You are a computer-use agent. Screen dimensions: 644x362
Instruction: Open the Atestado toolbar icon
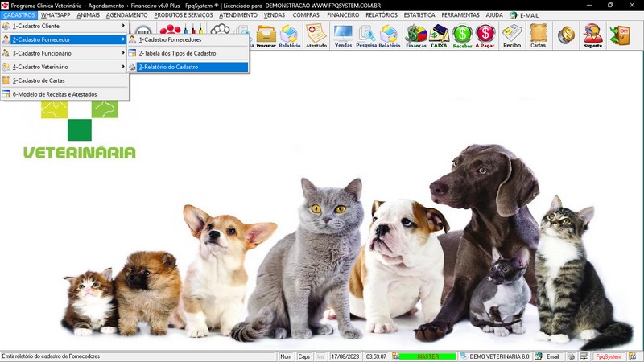pos(316,36)
